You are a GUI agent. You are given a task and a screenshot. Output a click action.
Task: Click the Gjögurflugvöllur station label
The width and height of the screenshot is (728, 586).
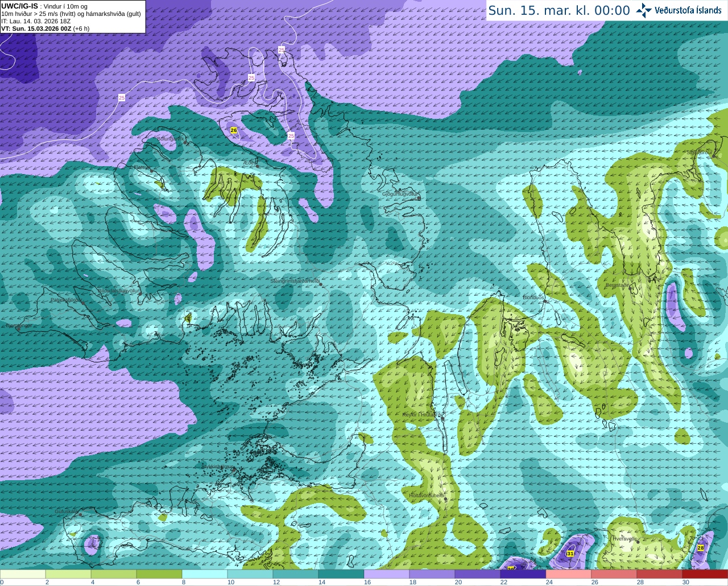pyautogui.click(x=400, y=194)
